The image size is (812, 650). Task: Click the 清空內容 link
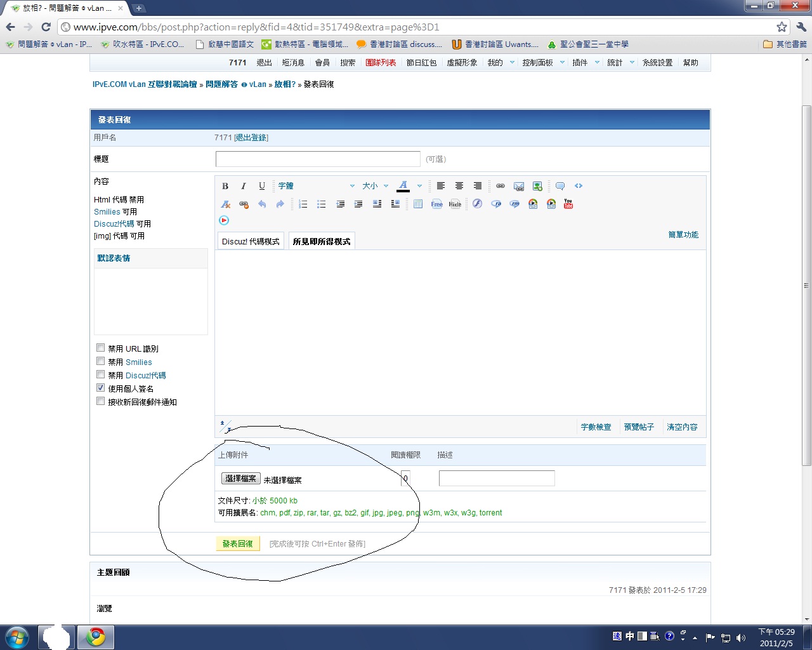point(682,427)
